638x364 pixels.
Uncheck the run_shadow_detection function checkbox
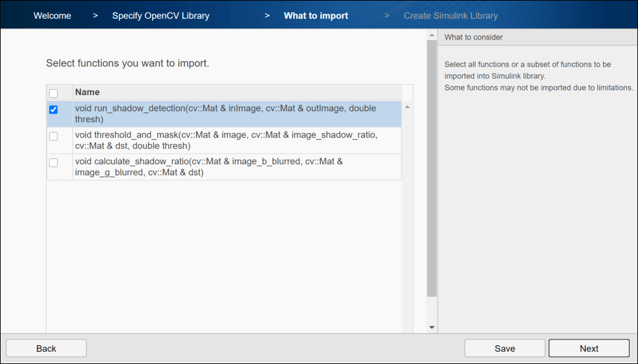click(53, 110)
